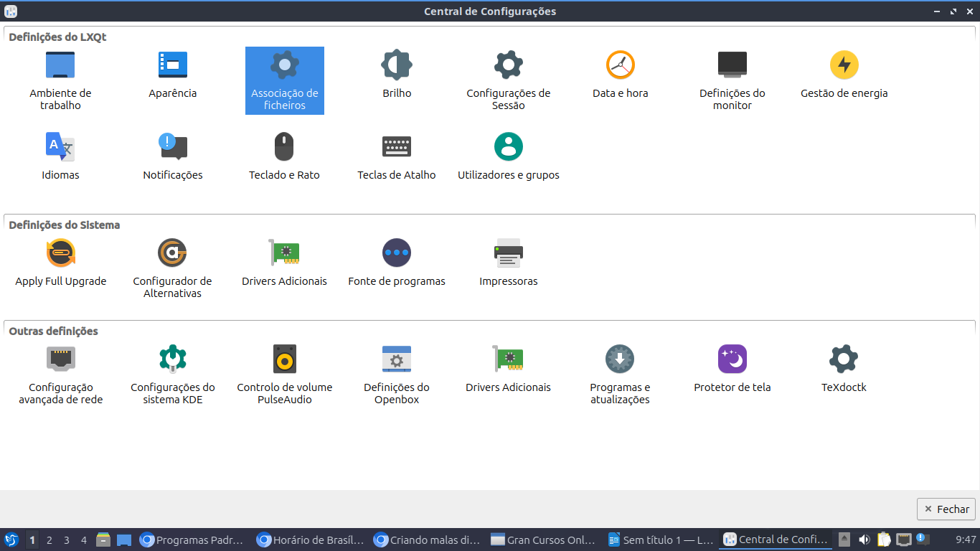This screenshot has height=551, width=980.
Task: Open Brilho brightness settings
Action: coord(397,75)
